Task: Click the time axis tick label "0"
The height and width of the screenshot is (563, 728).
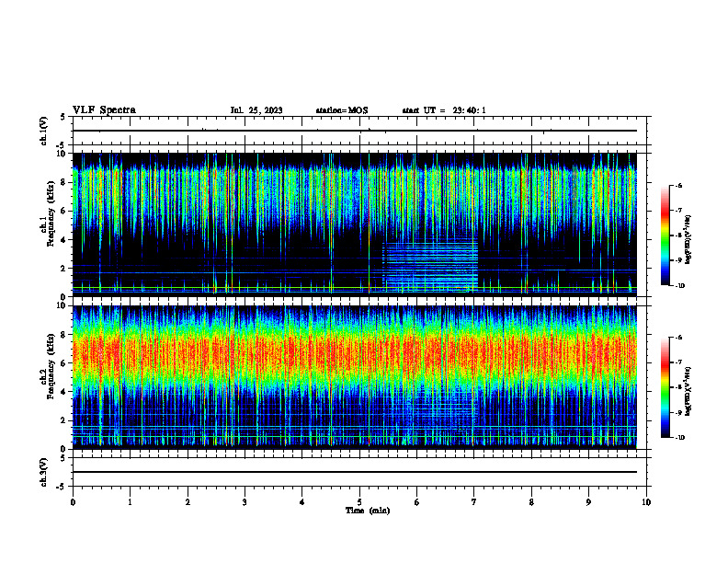Action: click(73, 502)
